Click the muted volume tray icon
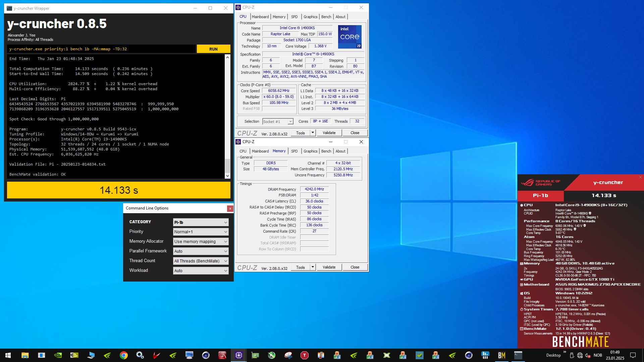644x362 pixels. point(588,355)
